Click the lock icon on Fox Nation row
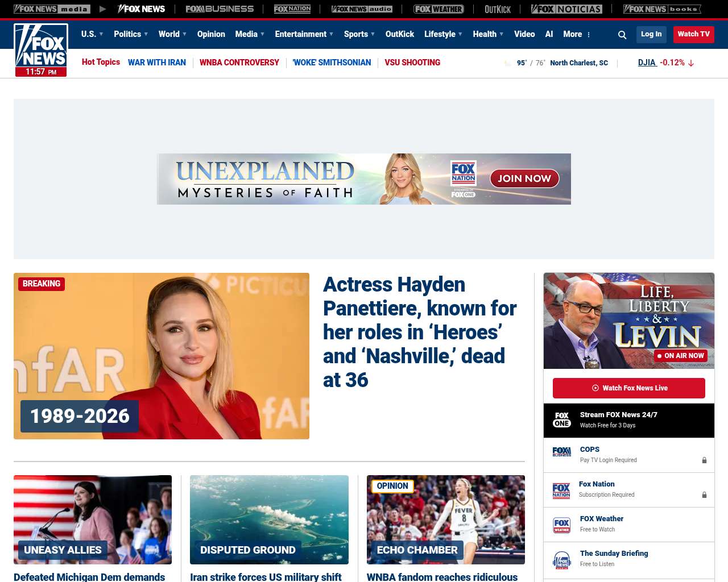 [x=704, y=494]
